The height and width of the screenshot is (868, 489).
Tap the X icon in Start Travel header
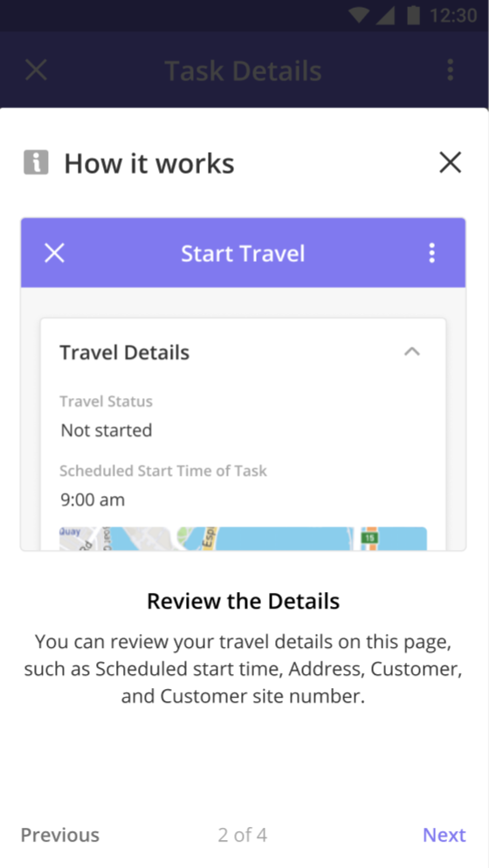tap(54, 253)
